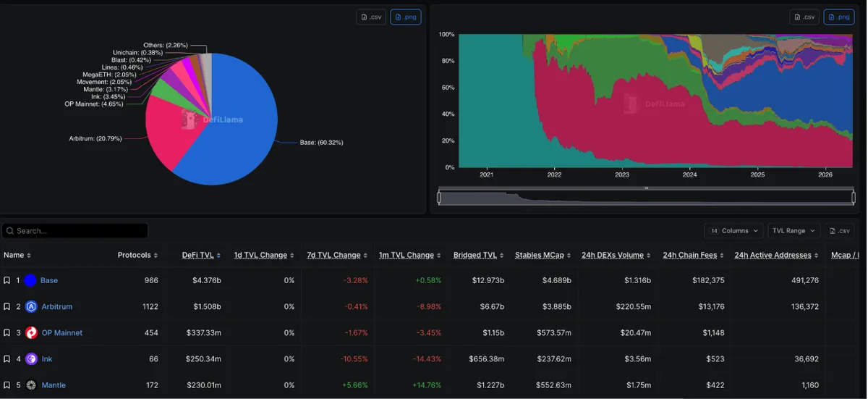
Task: Export table with .csv button
Action: [x=838, y=231]
